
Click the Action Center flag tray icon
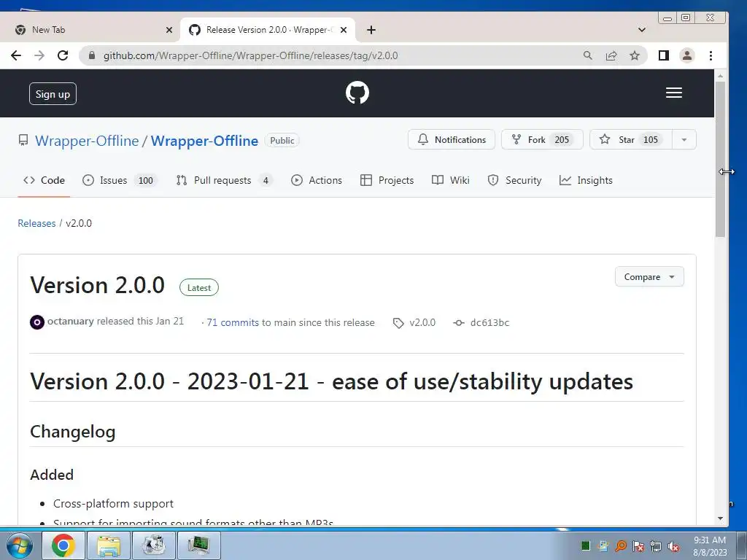click(x=638, y=546)
